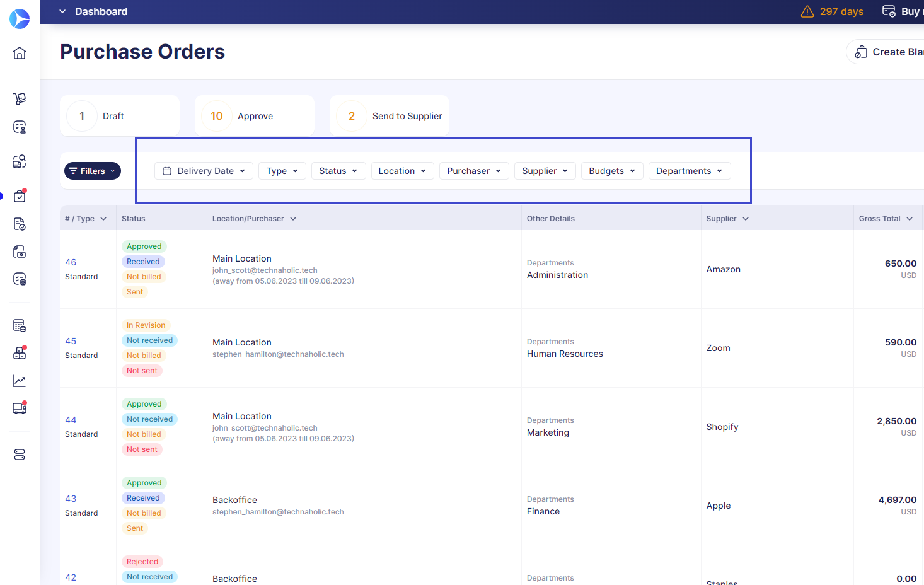This screenshot has width=924, height=585.
Task: Open the Type filter dropdown
Action: click(x=282, y=171)
